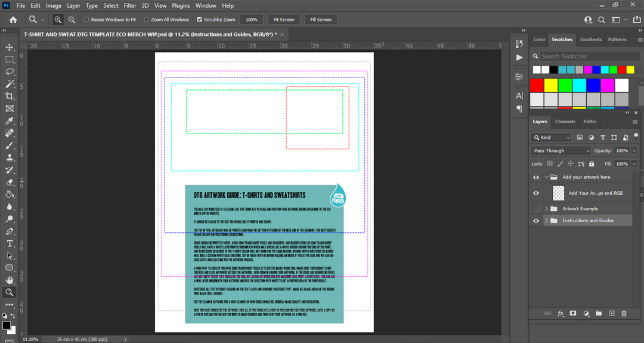The image size is (644, 343).
Task: Open the Opacity value dropdown arrow
Action: point(634,151)
